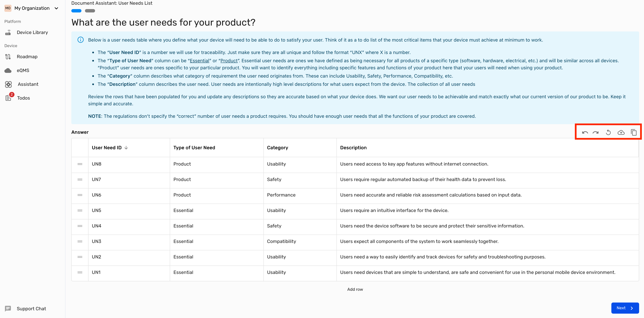Click the cloud upload icon
Screen dimensions: 644x318
click(621, 132)
